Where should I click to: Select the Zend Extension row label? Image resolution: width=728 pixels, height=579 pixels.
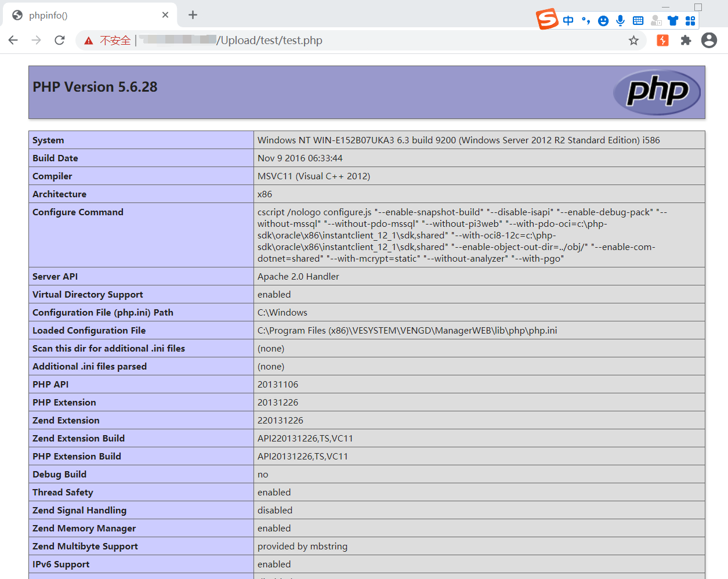click(x=66, y=421)
